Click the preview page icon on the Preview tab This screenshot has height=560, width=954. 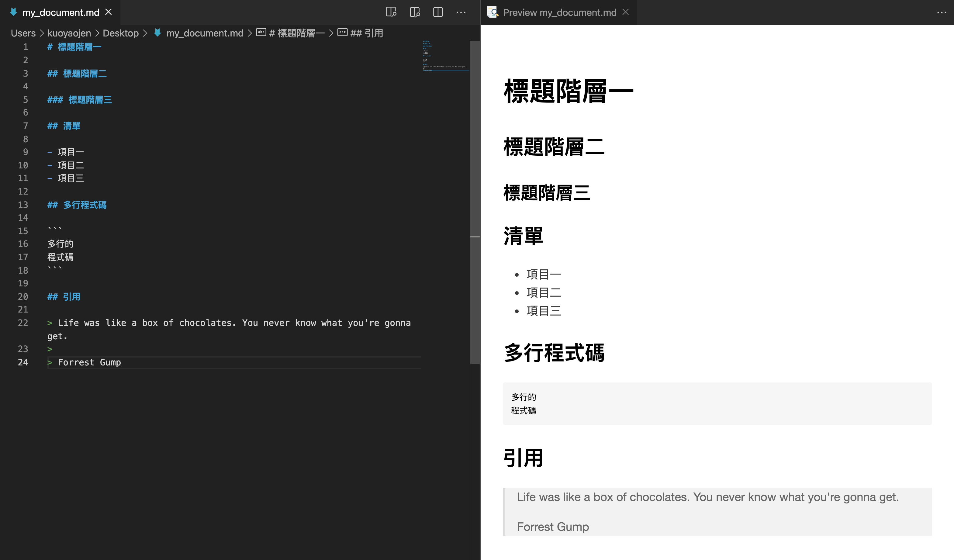pos(493,12)
